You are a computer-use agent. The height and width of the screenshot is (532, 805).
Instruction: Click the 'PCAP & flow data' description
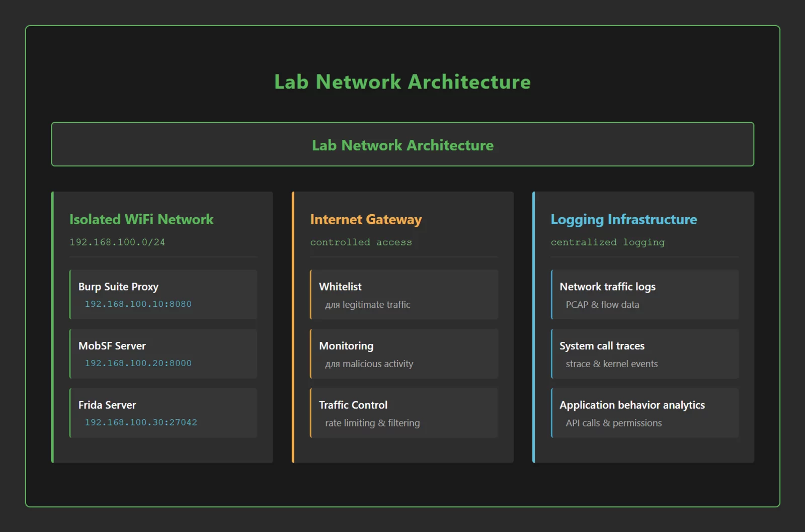(602, 305)
